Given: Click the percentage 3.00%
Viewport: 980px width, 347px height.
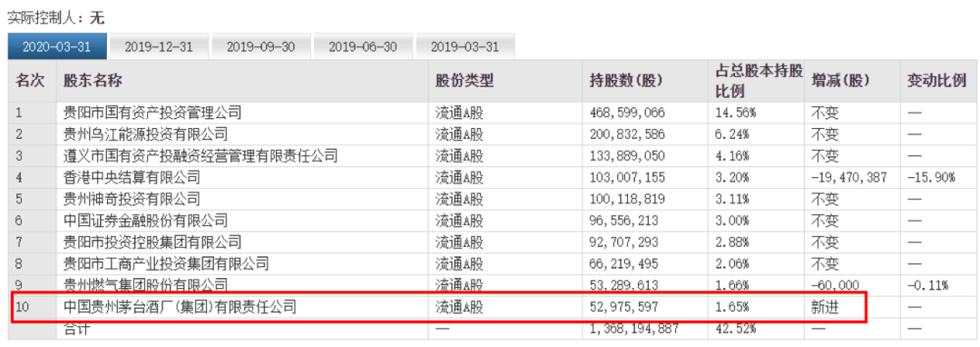Looking at the screenshot, I should tap(732, 221).
